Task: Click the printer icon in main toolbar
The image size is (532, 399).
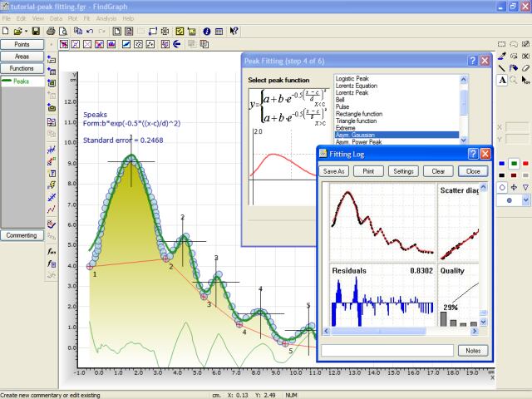Action: [x=51, y=32]
